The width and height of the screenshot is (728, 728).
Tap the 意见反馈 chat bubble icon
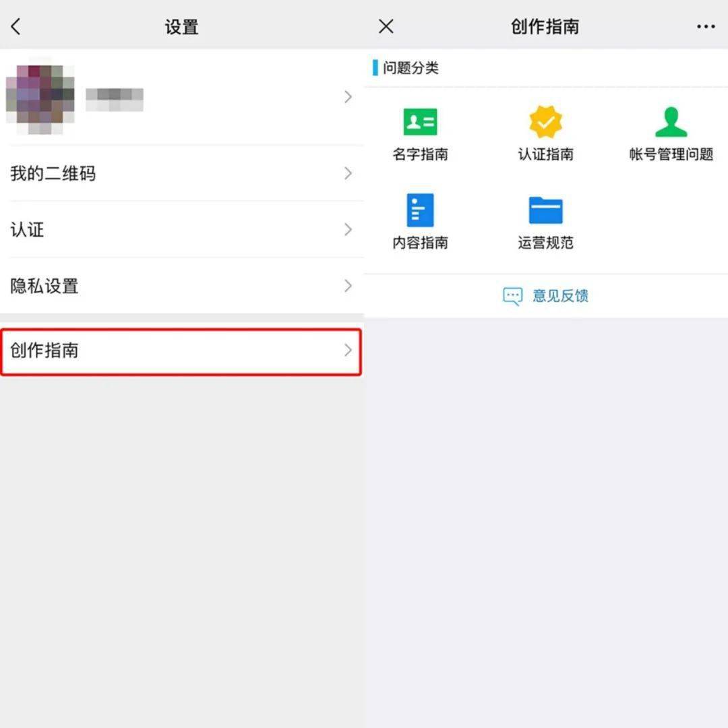(512, 296)
